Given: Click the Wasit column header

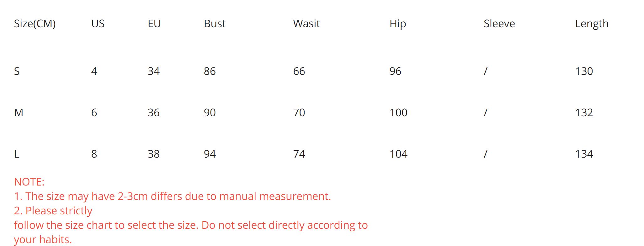Looking at the screenshot, I should 306,24.
